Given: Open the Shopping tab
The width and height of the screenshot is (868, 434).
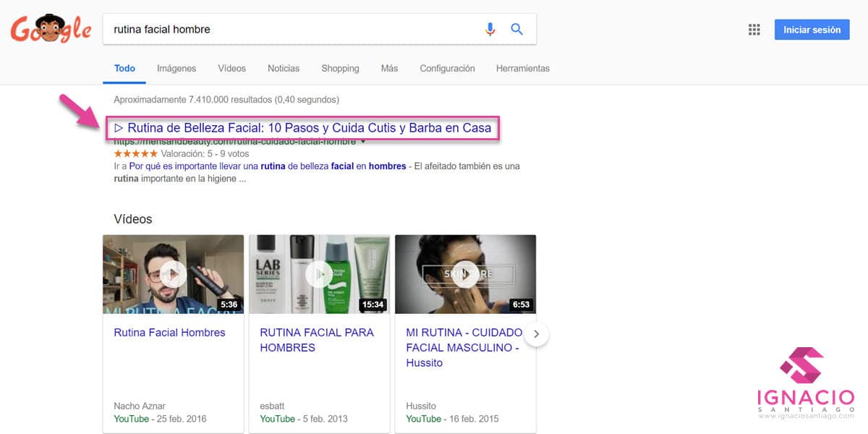Looking at the screenshot, I should pyautogui.click(x=340, y=69).
